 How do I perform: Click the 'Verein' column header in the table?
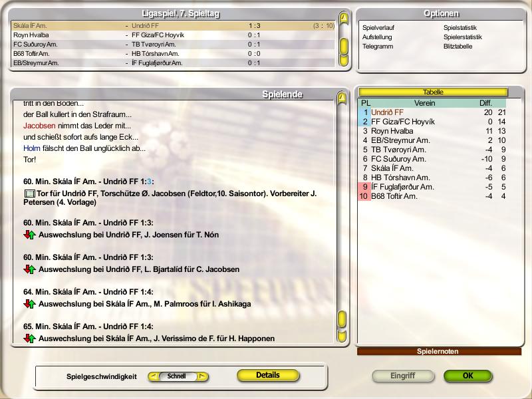coord(424,103)
